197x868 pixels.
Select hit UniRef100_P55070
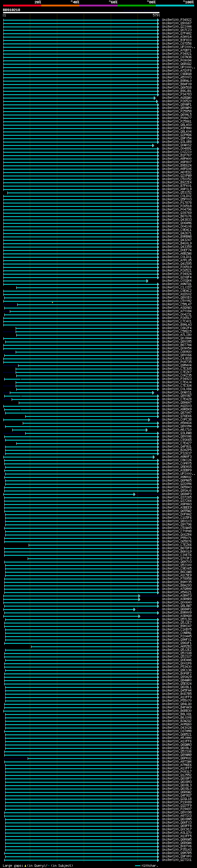coord(176,700)
